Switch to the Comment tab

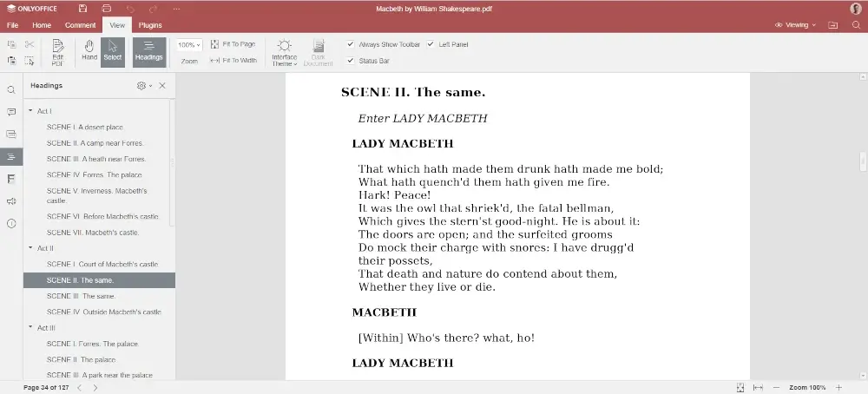tap(80, 25)
